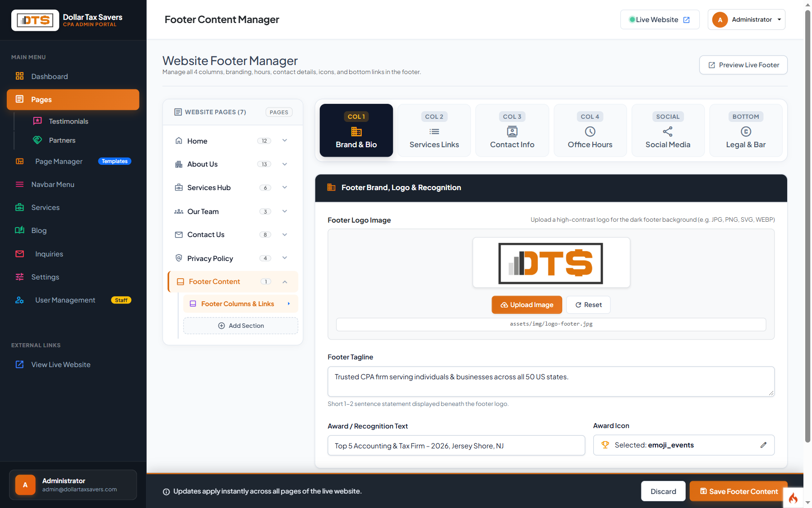Switch to Social Media tab
812x508 pixels.
[x=668, y=130]
